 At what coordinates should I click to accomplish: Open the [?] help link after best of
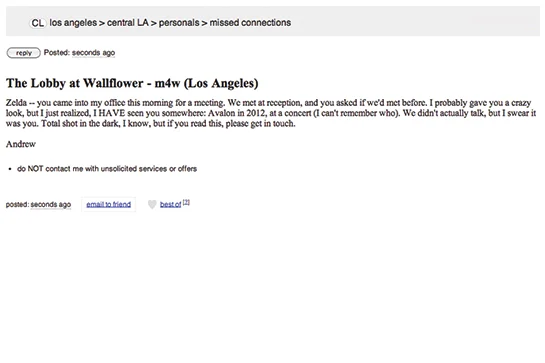[x=186, y=202]
